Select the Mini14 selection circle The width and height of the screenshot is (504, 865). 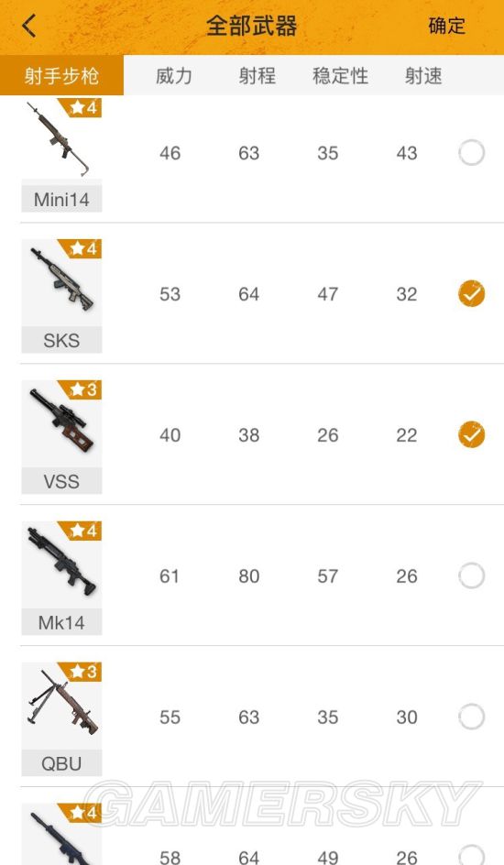coord(471,153)
